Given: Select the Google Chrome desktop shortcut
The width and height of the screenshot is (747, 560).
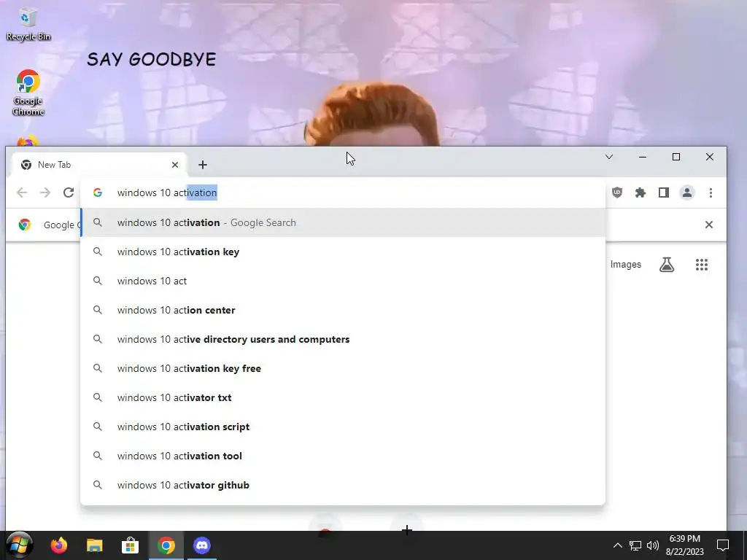Looking at the screenshot, I should point(28,93).
